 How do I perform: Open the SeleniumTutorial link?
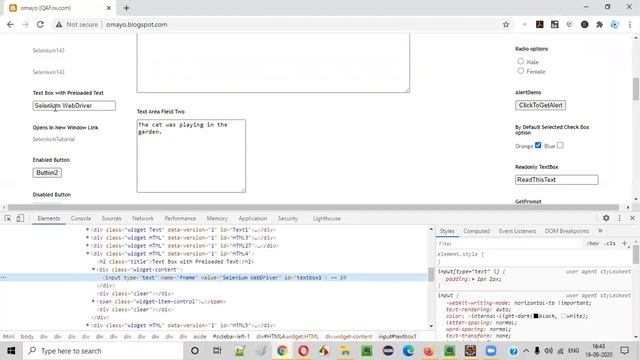[54, 139]
